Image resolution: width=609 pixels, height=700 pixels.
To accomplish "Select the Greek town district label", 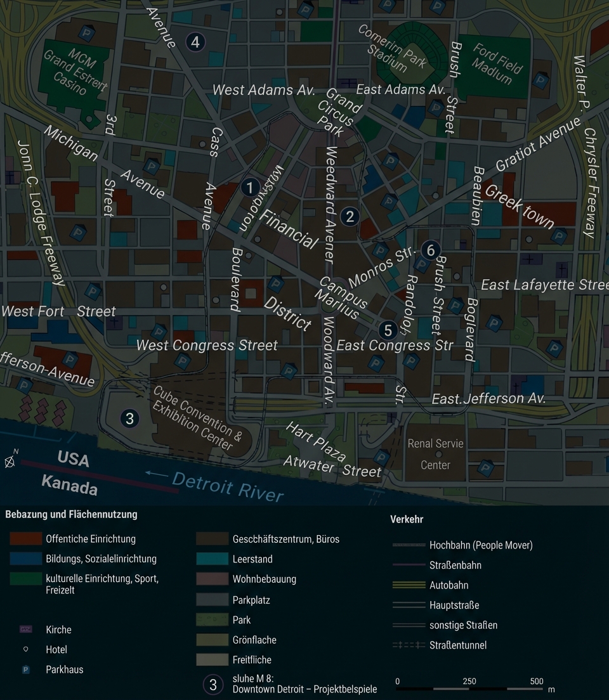I will point(519,205).
